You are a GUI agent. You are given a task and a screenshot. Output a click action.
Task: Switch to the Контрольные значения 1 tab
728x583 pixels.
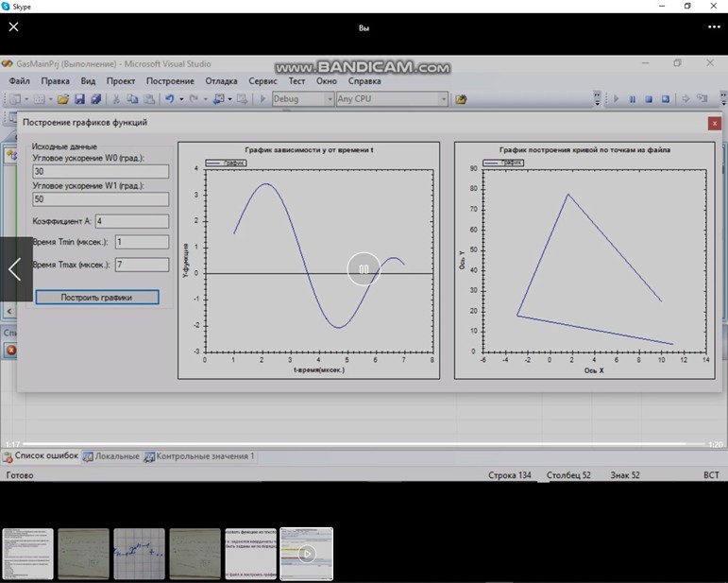coord(199,456)
